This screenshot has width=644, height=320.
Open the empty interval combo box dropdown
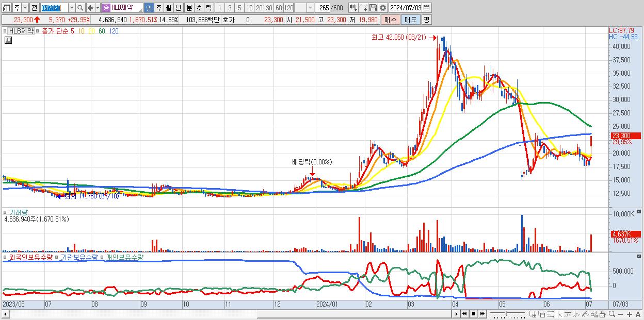310,8
